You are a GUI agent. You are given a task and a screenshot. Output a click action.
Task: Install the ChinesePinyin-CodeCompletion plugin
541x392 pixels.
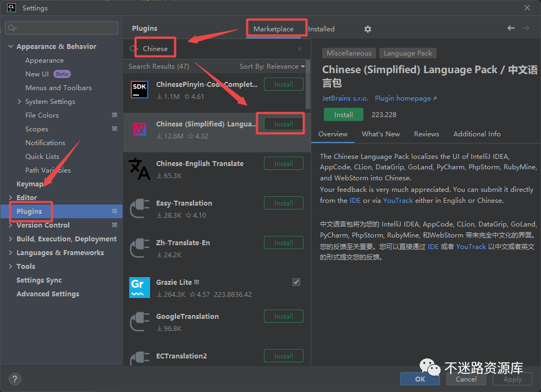point(284,84)
